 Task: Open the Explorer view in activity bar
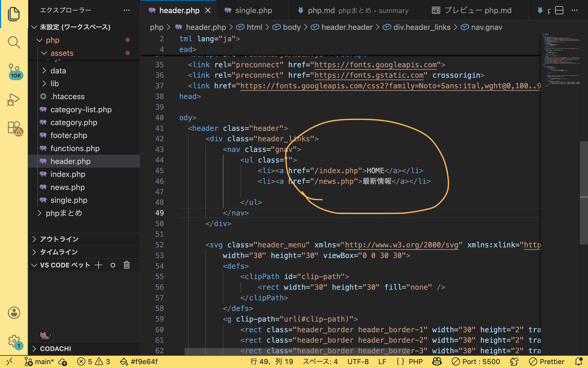coord(14,14)
